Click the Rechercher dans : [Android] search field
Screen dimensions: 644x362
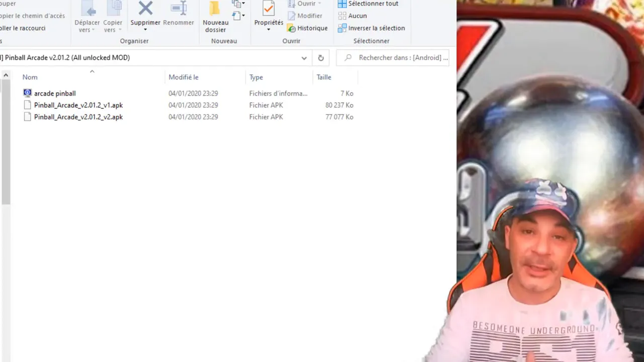(392, 58)
